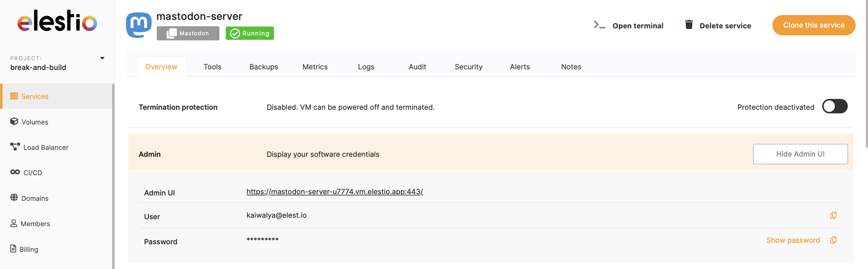Reveal password with Show password
868x269 pixels.
[793, 240]
